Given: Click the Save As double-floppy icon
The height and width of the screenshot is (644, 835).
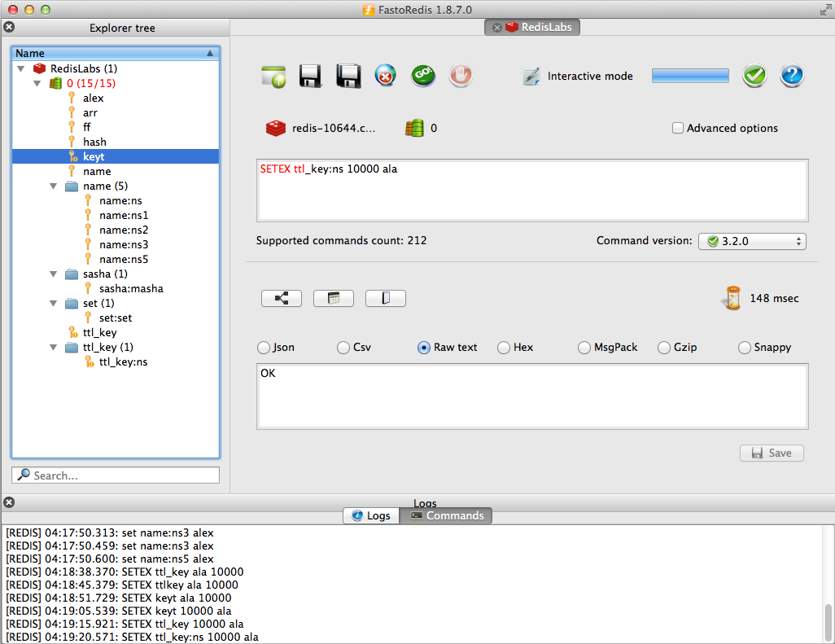Looking at the screenshot, I should [349, 77].
